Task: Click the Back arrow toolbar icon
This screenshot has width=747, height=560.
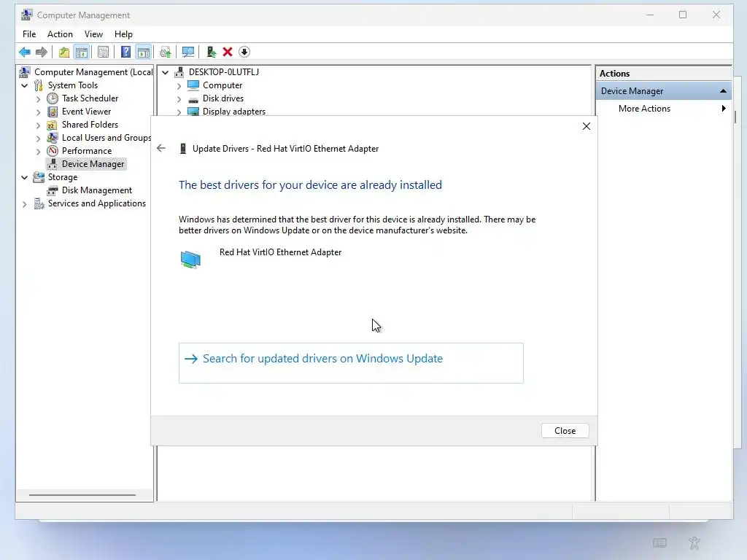Action: tap(25, 52)
